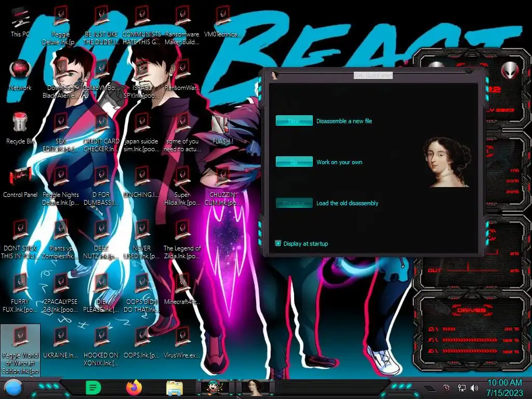Select the Plants vs. Zombies shortcut

[61, 240]
